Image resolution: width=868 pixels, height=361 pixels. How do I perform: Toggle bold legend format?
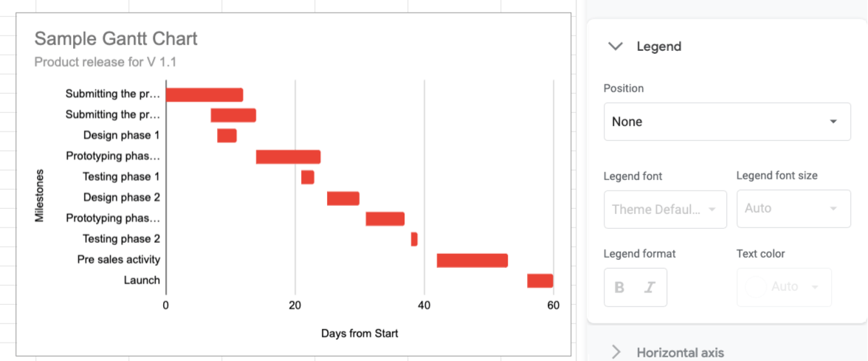pyautogui.click(x=619, y=287)
